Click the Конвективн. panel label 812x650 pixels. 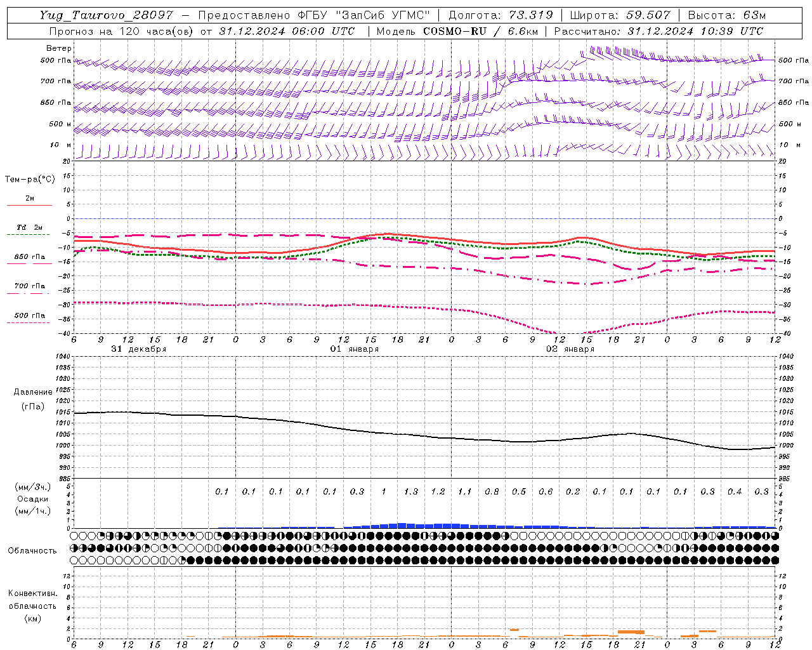32,594
